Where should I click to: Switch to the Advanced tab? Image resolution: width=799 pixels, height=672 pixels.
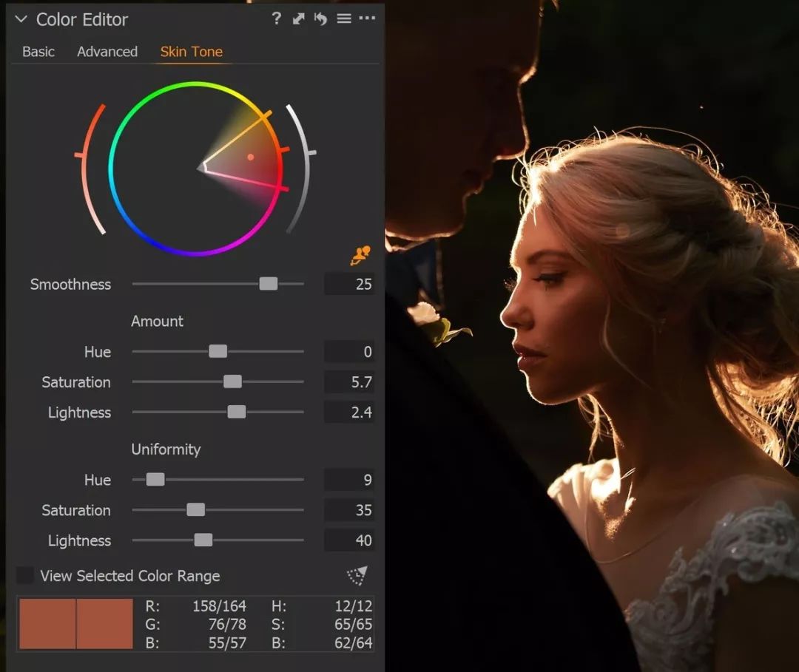click(107, 52)
